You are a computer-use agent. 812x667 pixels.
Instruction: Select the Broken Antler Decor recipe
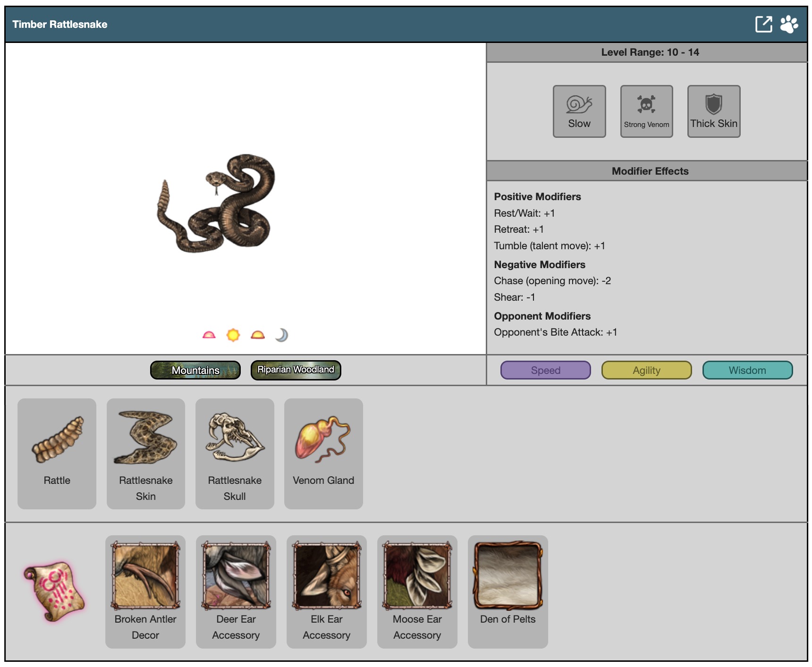click(145, 591)
